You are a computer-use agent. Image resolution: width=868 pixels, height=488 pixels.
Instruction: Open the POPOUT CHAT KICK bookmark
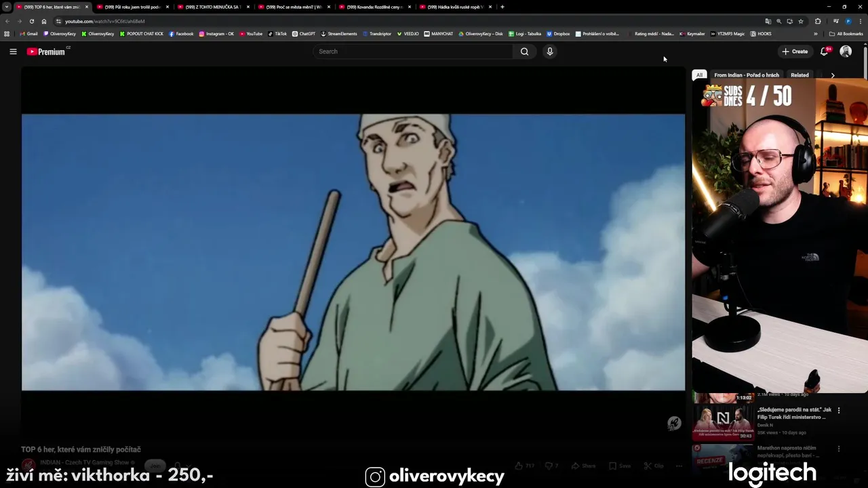pyautogui.click(x=141, y=34)
